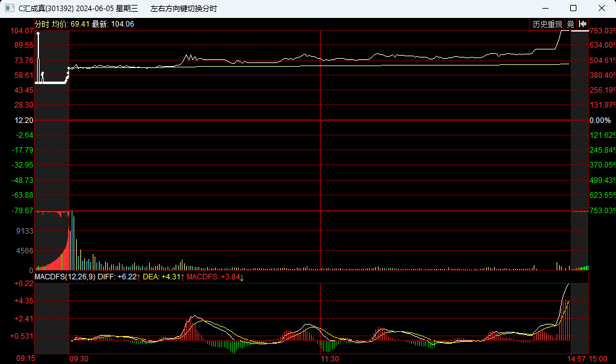Select the 分时 label above chart
616x364 pixels.
click(41, 24)
